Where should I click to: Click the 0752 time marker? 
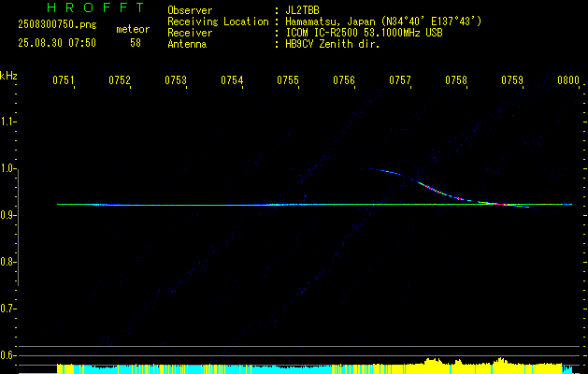tap(120, 80)
